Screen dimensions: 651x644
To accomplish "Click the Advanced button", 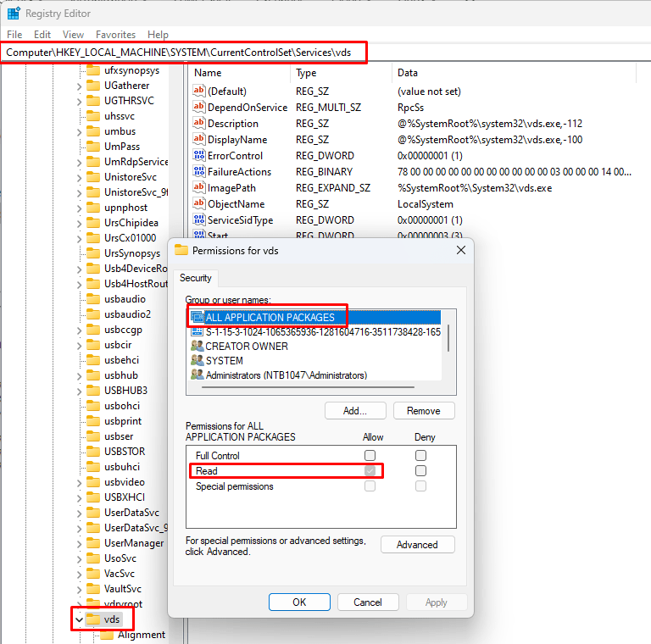I will point(417,545).
